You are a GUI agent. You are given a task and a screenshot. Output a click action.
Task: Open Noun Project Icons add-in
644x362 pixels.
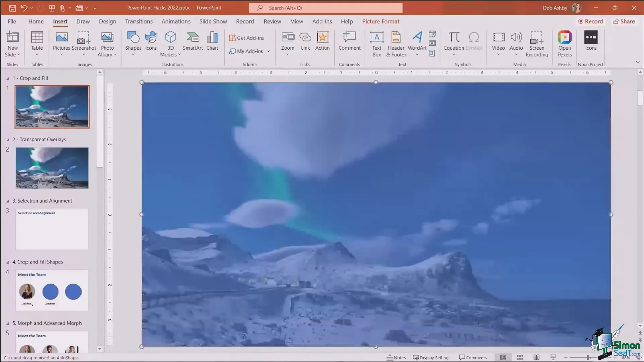[x=591, y=41]
